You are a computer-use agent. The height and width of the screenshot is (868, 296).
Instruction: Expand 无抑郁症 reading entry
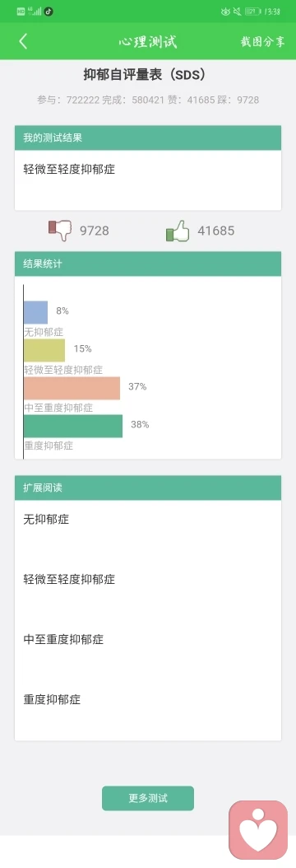click(148, 520)
